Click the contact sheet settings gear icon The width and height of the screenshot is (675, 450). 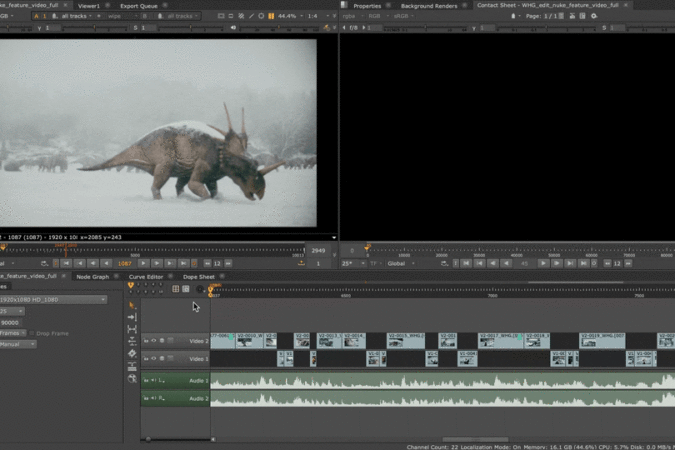pyautogui.click(x=594, y=16)
